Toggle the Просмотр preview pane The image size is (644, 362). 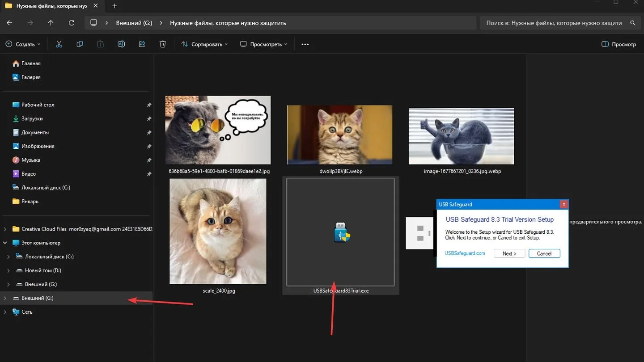point(619,44)
